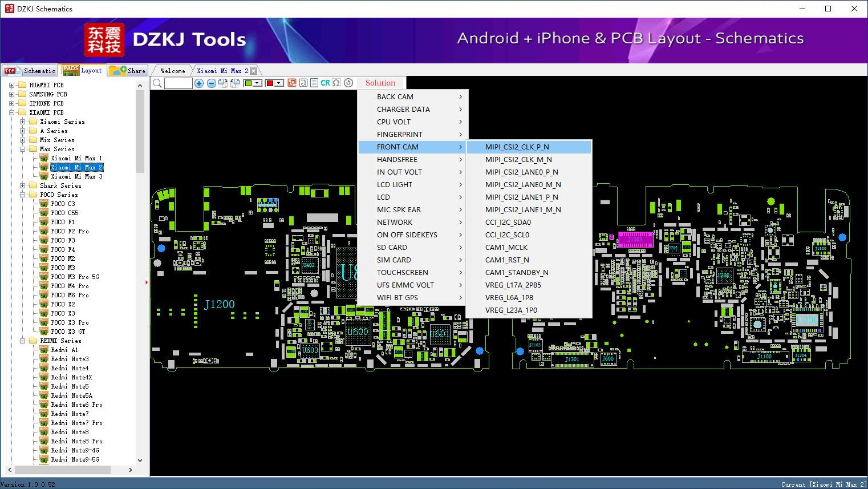
Task: Switch to the Share tab
Action: pyautogui.click(x=128, y=71)
